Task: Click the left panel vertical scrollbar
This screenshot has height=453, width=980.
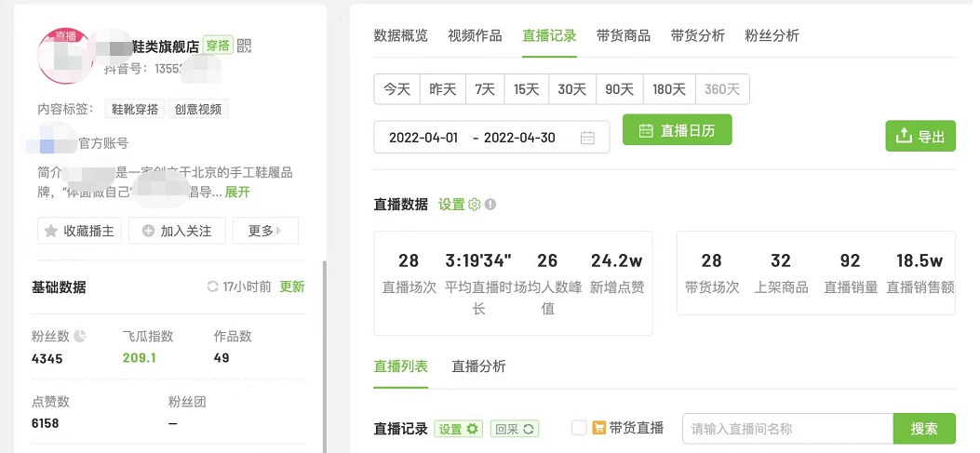Action: click(x=325, y=353)
